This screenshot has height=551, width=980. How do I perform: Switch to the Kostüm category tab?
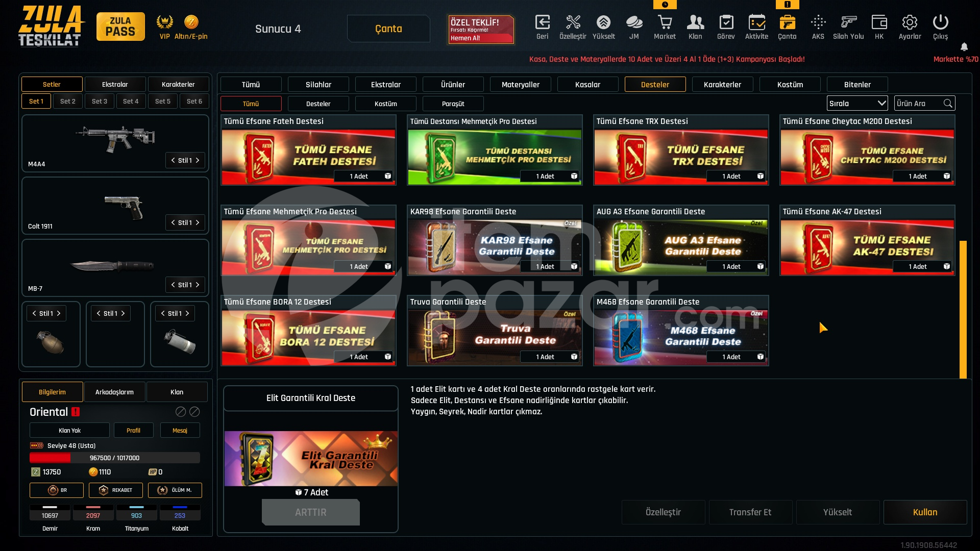[x=790, y=85]
